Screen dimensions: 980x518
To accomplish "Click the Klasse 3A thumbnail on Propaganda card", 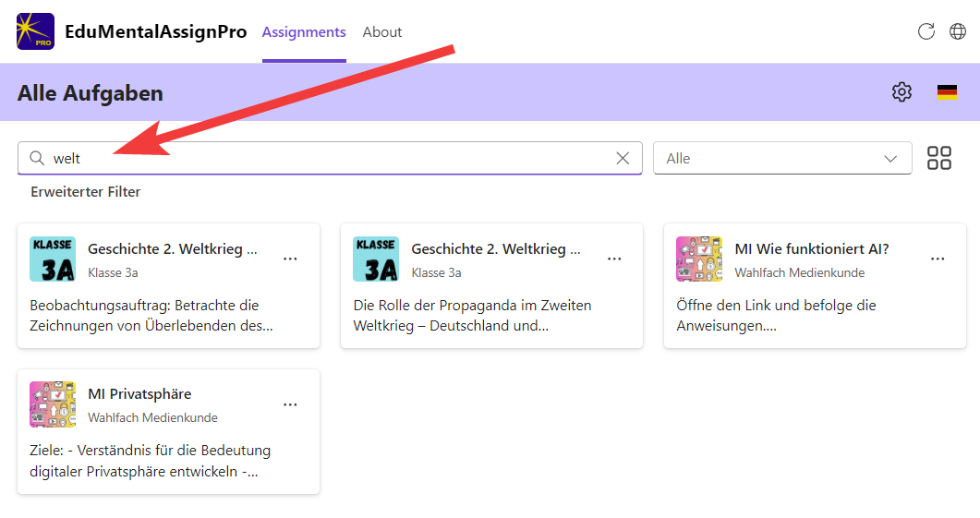I will pyautogui.click(x=376, y=259).
